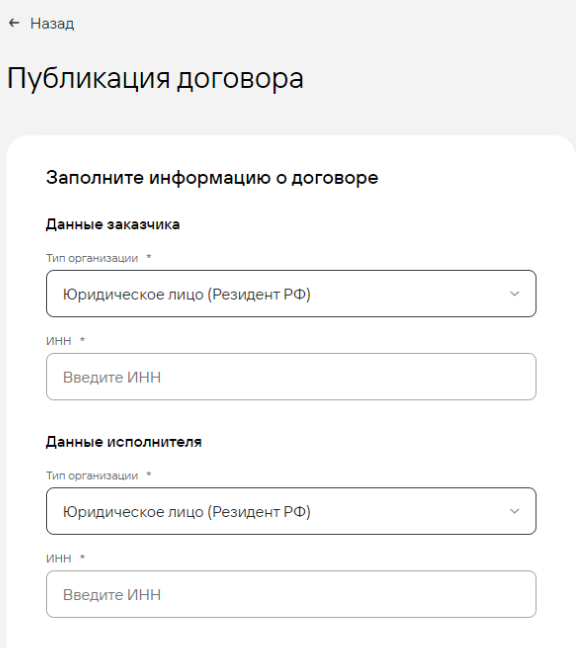
Task: Go back via the Назад link
Action: pos(52,24)
